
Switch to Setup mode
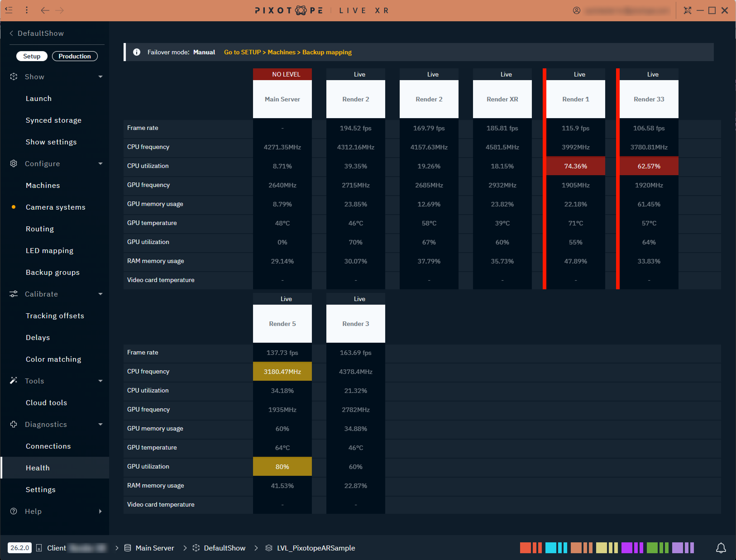(x=32, y=56)
